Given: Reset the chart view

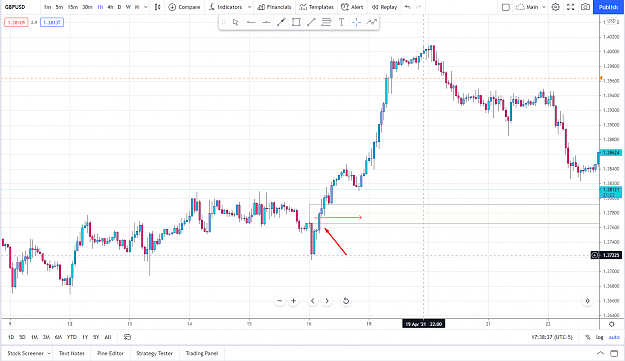Looking at the screenshot, I should click(346, 301).
